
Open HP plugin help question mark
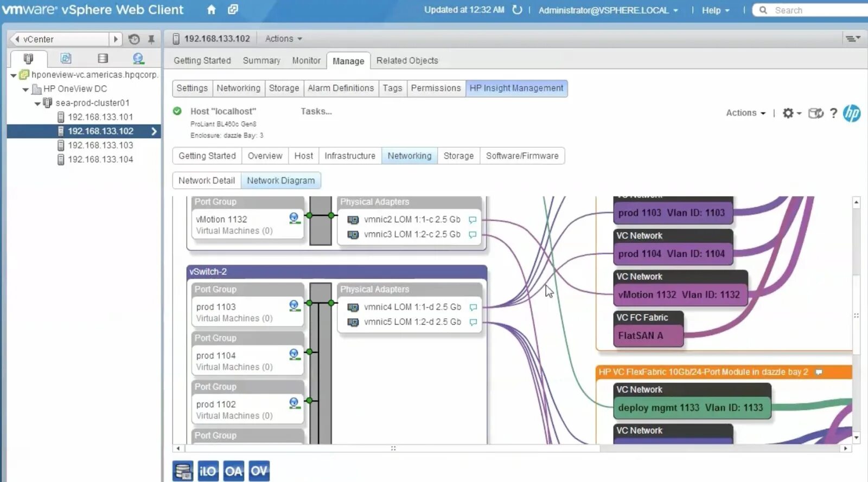[833, 113]
